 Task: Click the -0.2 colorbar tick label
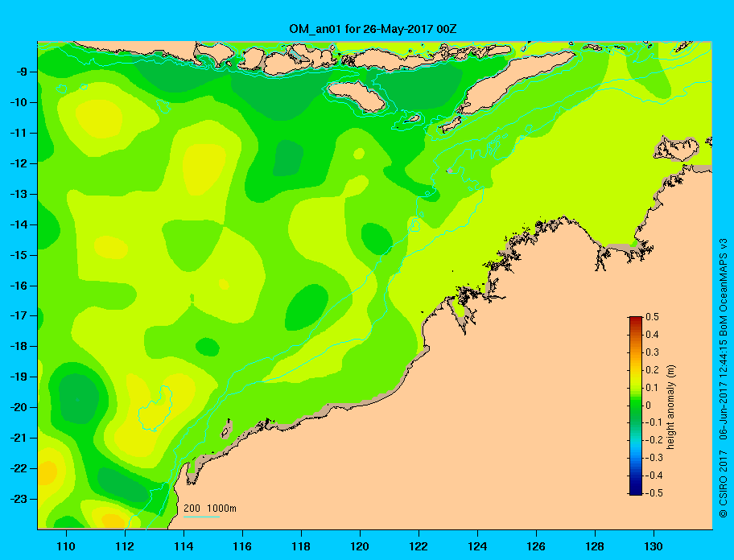654,440
